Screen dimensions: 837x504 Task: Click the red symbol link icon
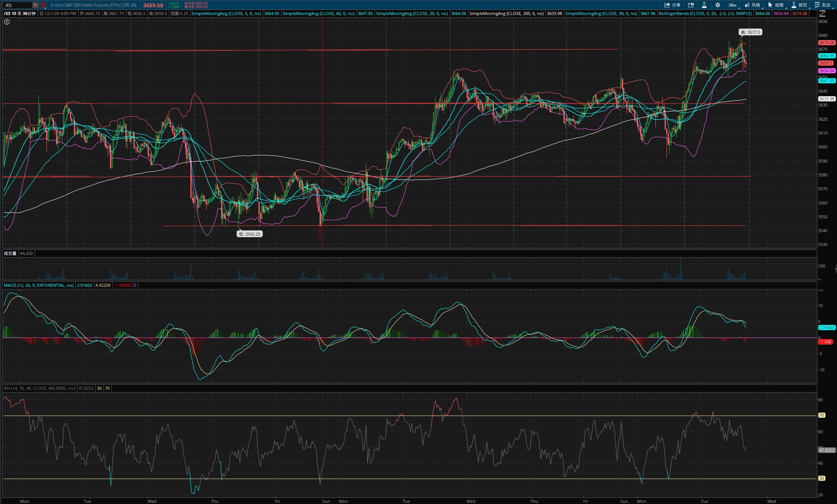(x=43, y=5)
